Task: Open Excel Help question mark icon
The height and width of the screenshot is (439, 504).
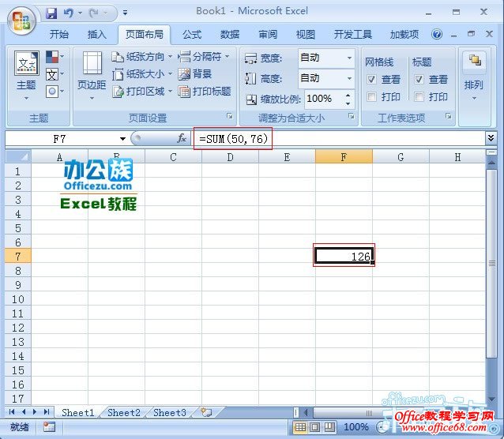Action: coord(437,34)
